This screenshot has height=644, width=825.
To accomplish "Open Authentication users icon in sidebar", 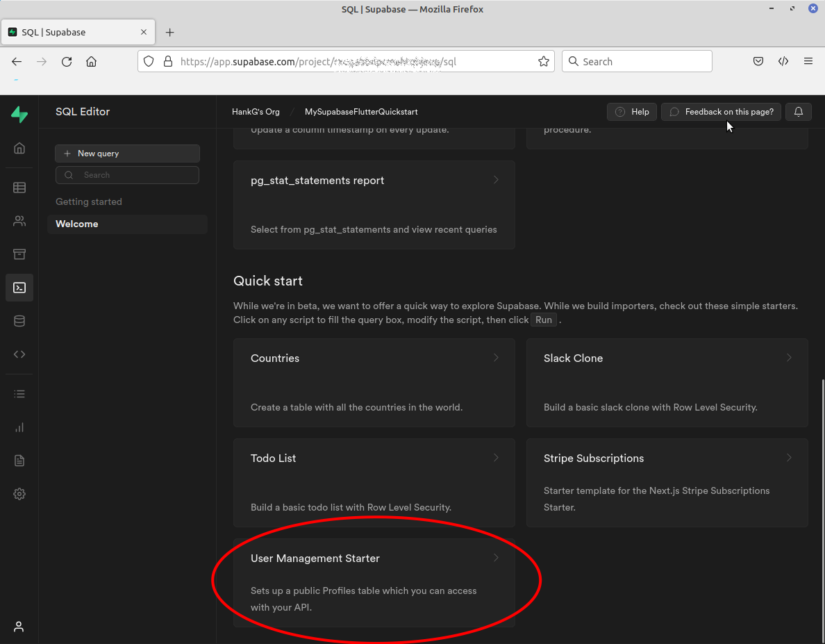I will (19, 221).
